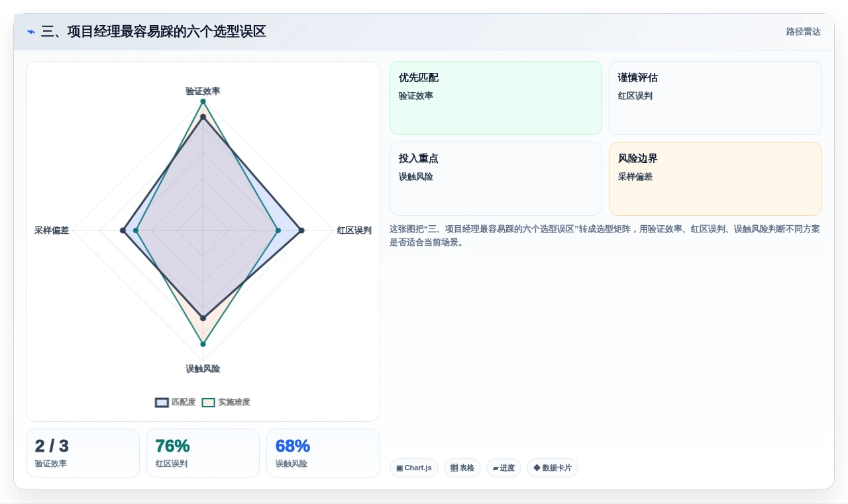
Task: Select the 优先匹配 card
Action: tap(496, 98)
